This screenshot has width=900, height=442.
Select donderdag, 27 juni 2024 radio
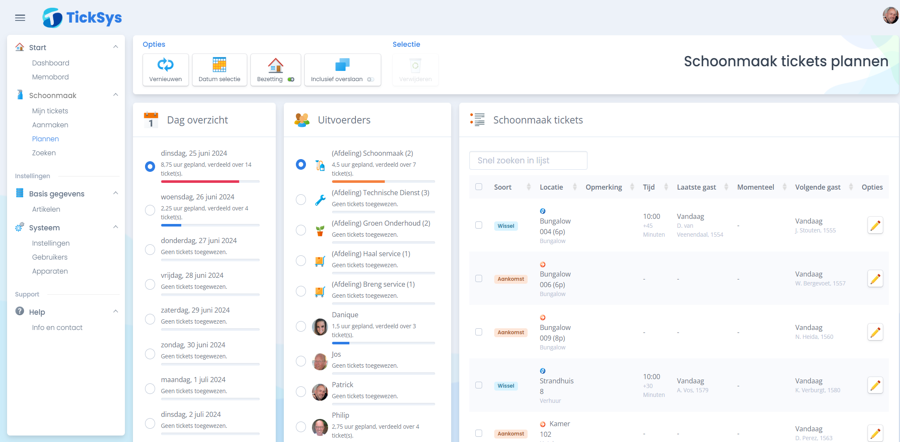tap(150, 250)
